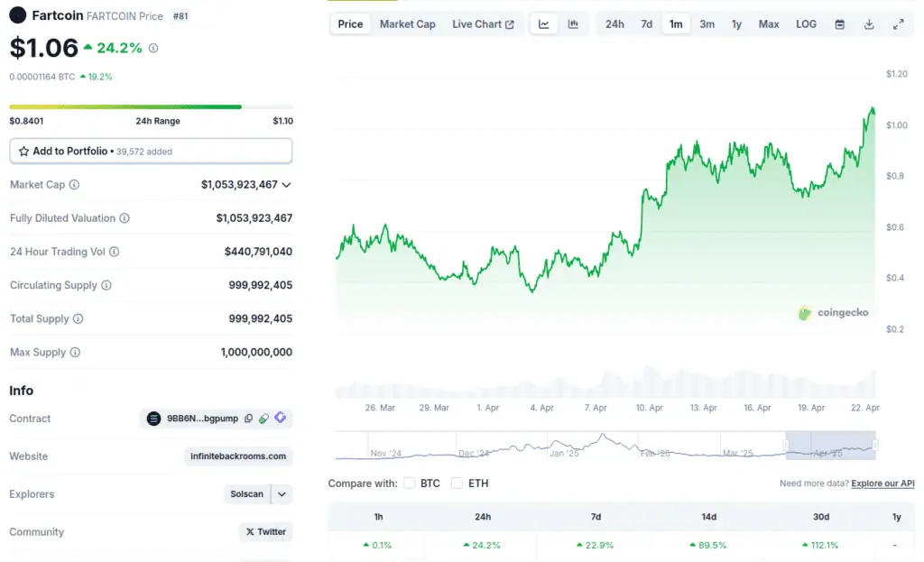Download the chart data

coord(869,24)
